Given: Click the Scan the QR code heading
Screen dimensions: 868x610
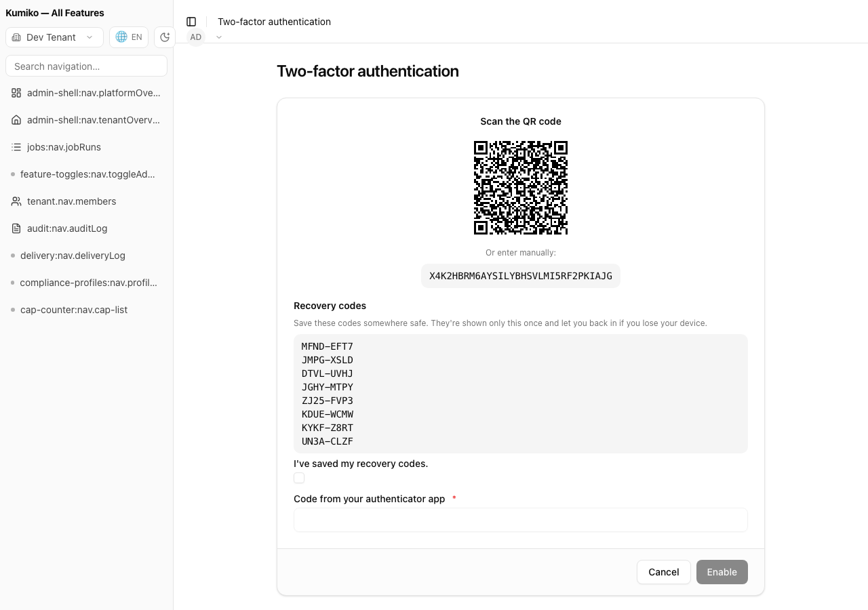Looking at the screenshot, I should 521,121.
